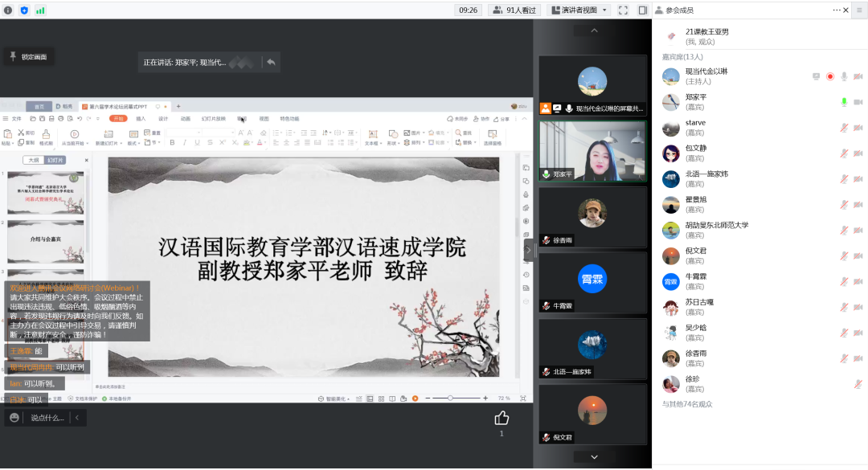Toggle the camera icon for 现当代金以琳

tap(858, 77)
